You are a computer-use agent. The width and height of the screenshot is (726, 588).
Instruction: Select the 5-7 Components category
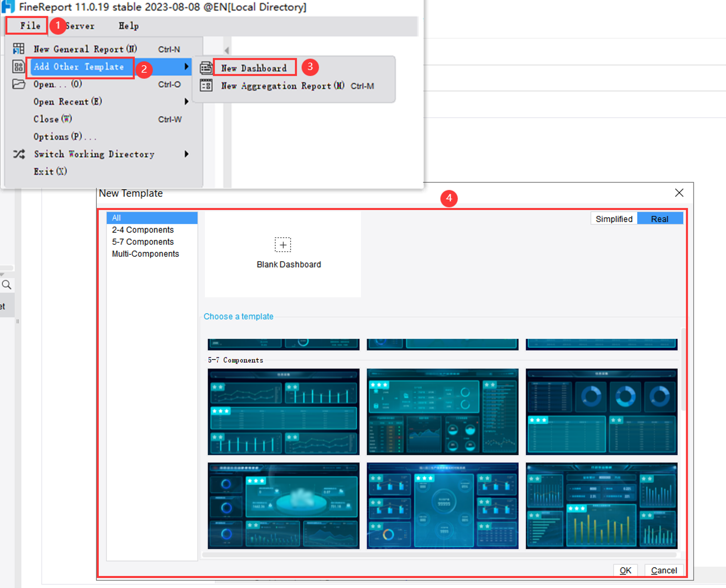point(143,241)
